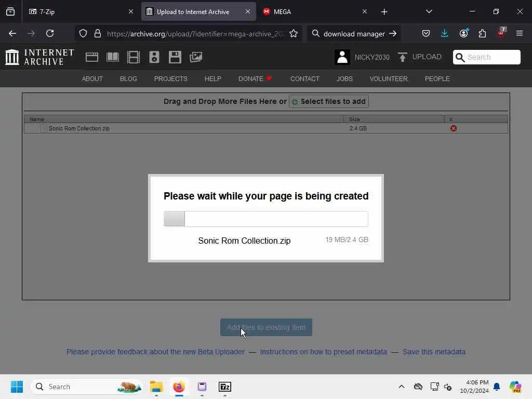
Task: Open the notification bell in system tray
Action: coord(497,387)
